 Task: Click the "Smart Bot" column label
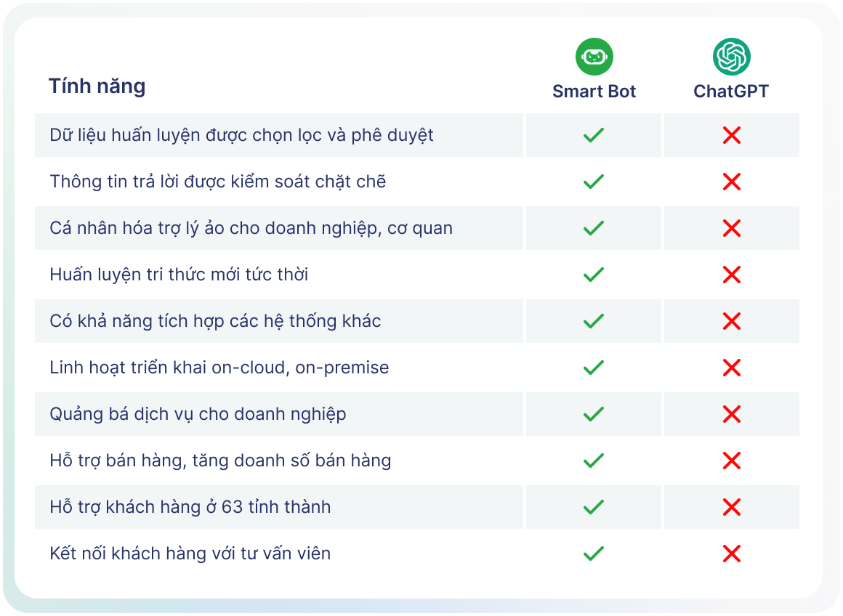(x=594, y=92)
